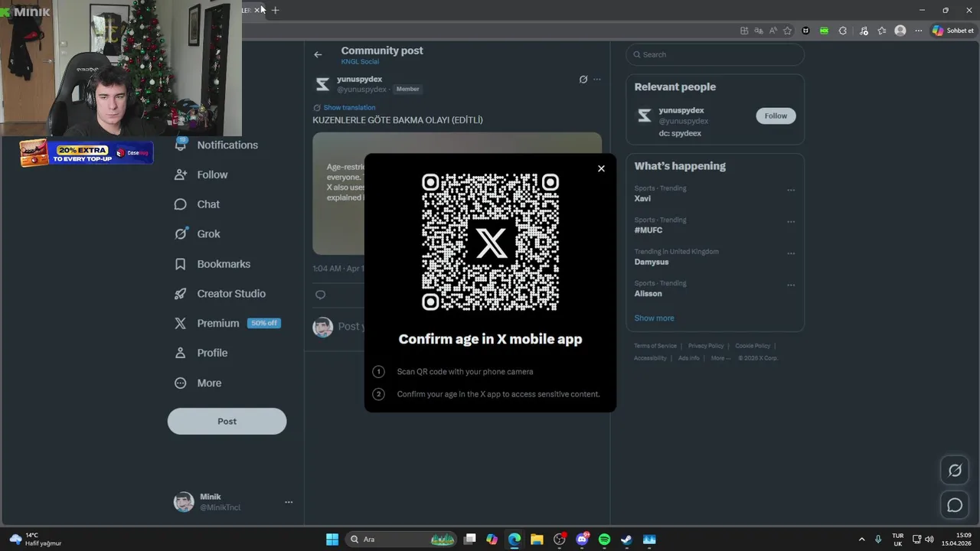980x551 pixels.
Task: Click the Premium X logo icon
Action: (x=180, y=324)
